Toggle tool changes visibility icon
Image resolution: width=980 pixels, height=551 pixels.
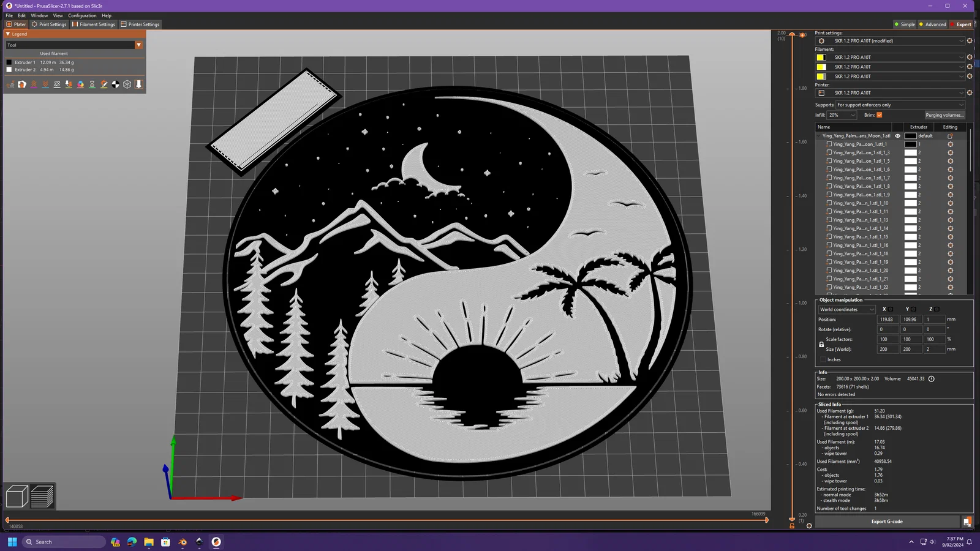point(69,84)
